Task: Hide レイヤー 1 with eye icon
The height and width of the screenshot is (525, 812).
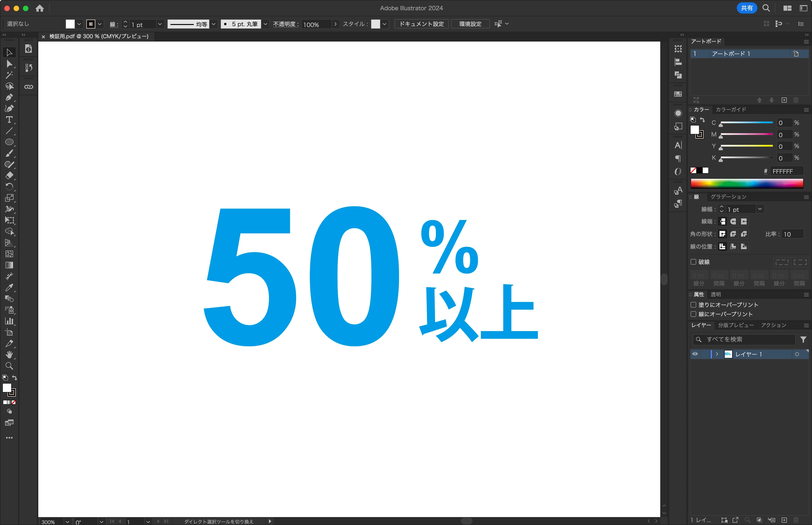Action: click(695, 354)
